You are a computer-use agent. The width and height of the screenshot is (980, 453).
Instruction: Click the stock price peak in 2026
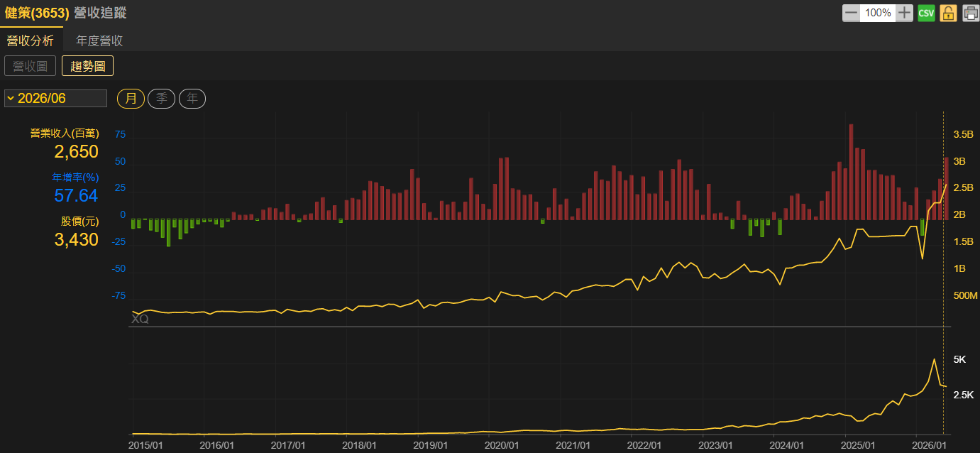coord(934,359)
